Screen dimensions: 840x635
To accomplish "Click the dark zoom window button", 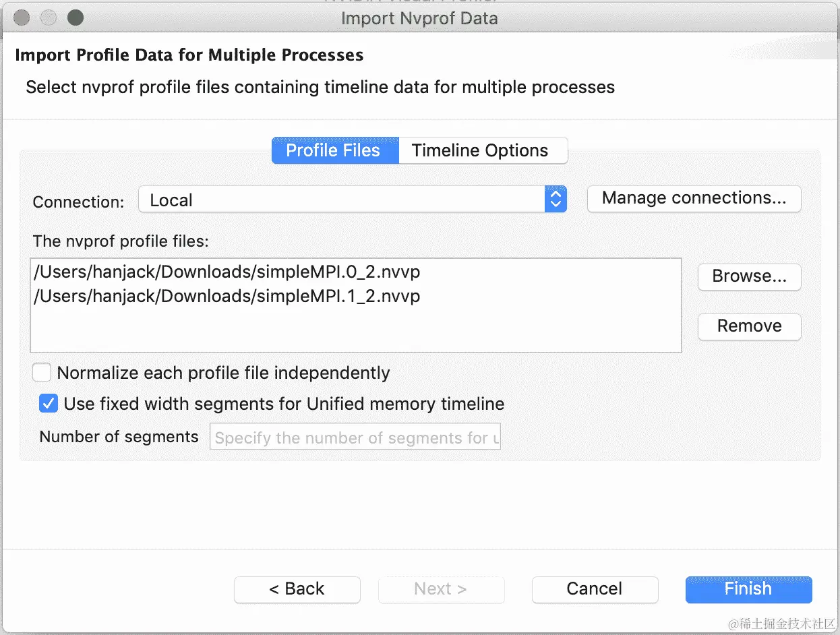I will (76, 18).
